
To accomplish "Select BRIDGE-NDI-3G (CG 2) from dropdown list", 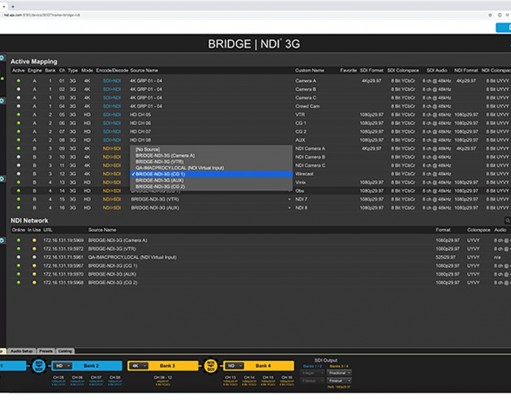I will (211, 186).
